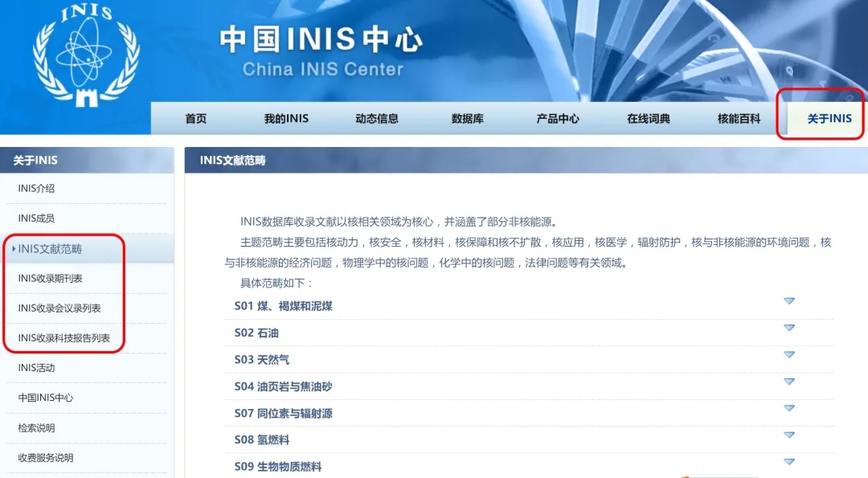Click the text 具体范畴如下：

tap(276, 284)
